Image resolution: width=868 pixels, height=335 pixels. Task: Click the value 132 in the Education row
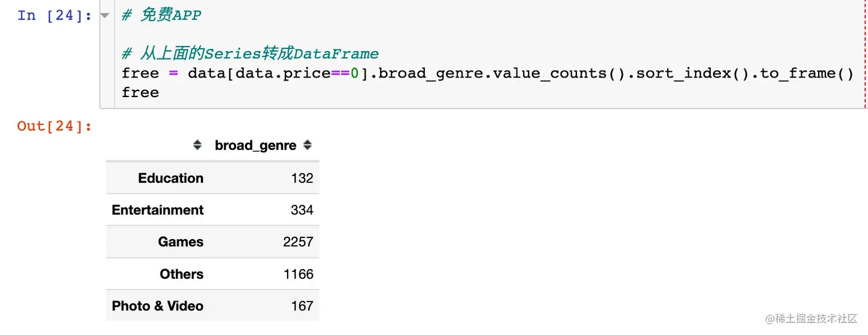[302, 178]
